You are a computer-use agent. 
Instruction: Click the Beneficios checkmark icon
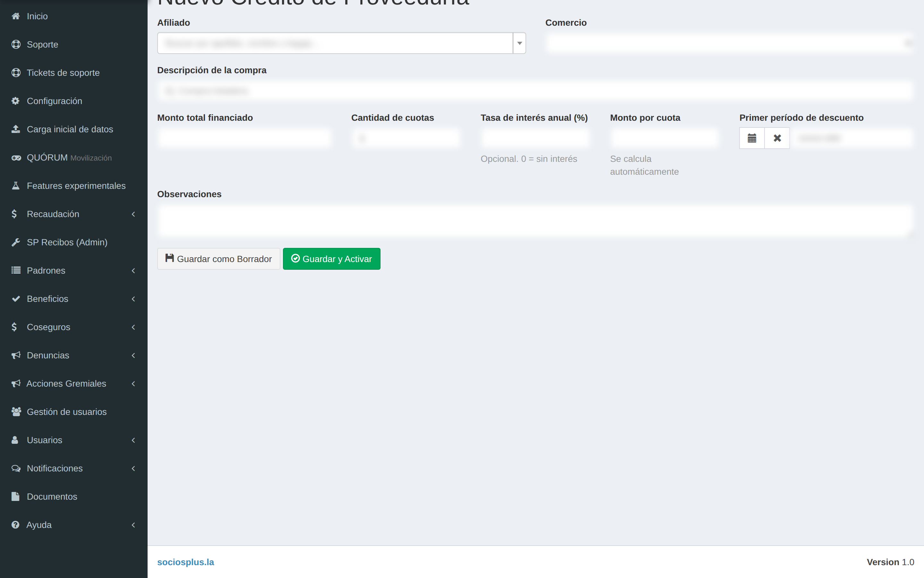click(x=16, y=299)
